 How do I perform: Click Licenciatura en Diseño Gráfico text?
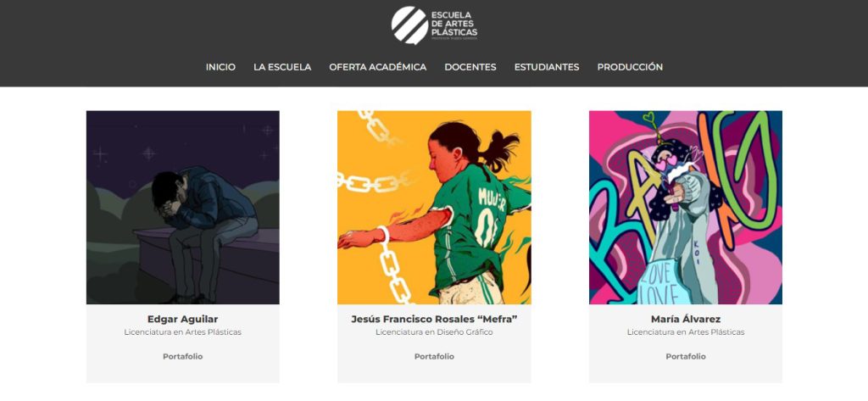click(x=434, y=332)
